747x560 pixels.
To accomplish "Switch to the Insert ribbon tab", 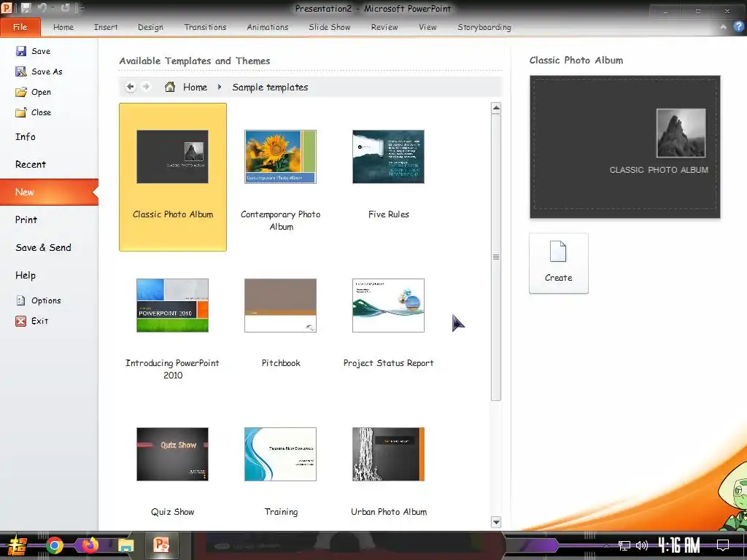I will click(x=106, y=27).
